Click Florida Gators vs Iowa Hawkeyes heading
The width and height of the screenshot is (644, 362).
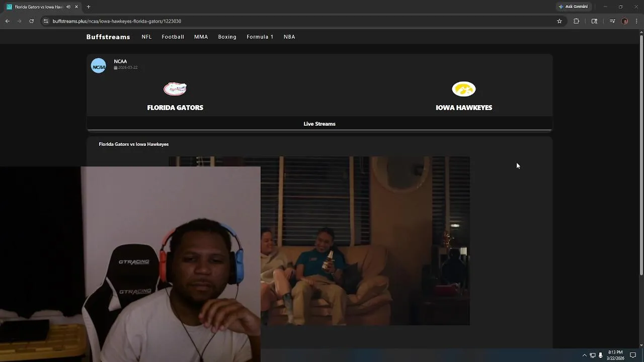point(134,144)
